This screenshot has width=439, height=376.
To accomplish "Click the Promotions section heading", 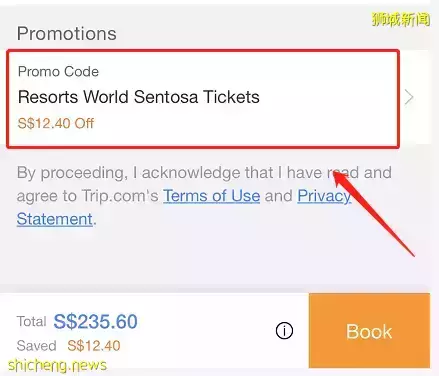I will pyautogui.click(x=67, y=33).
